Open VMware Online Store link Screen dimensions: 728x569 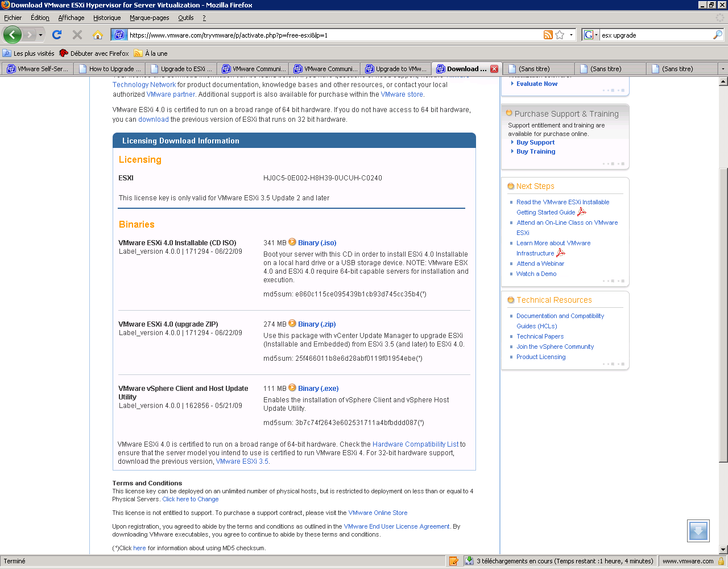(x=378, y=513)
